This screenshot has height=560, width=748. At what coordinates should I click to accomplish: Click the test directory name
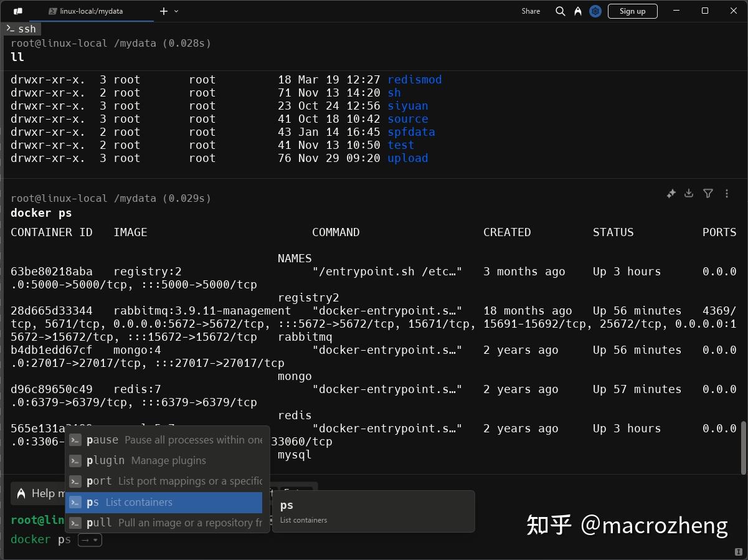pos(400,145)
